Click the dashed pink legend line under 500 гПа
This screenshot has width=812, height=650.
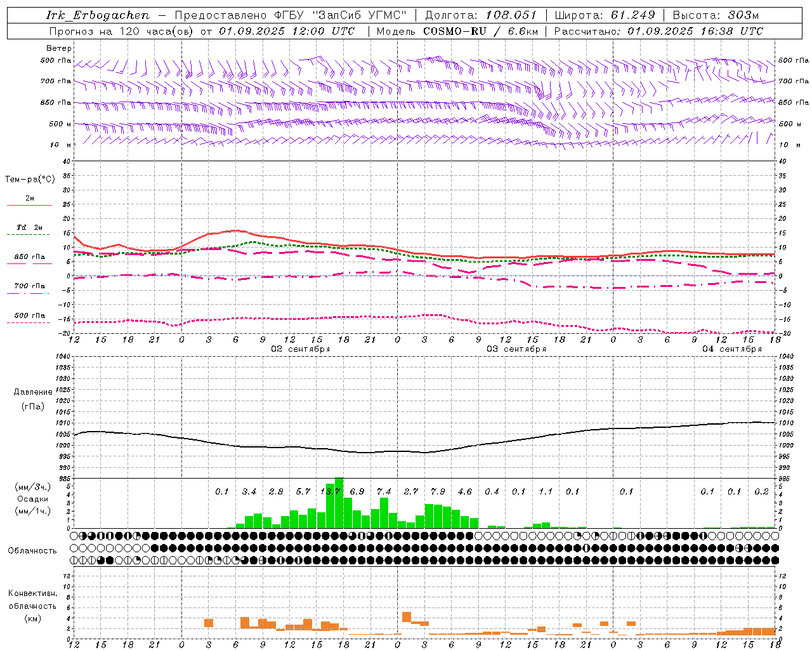tap(28, 322)
